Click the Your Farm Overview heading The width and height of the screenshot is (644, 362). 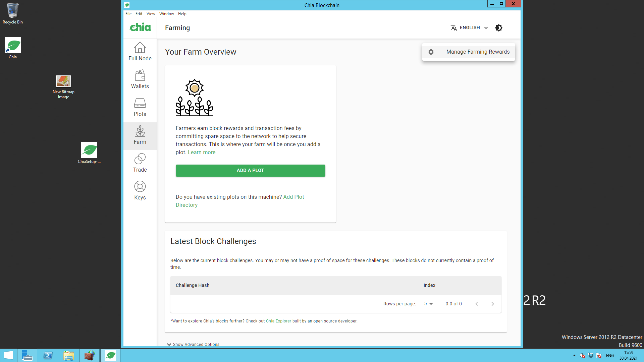click(x=201, y=52)
